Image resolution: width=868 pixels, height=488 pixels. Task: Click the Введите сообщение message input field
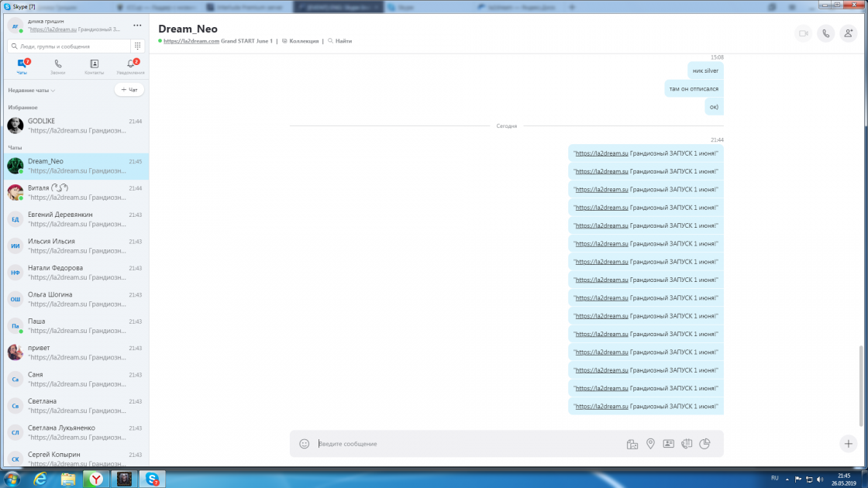click(465, 444)
